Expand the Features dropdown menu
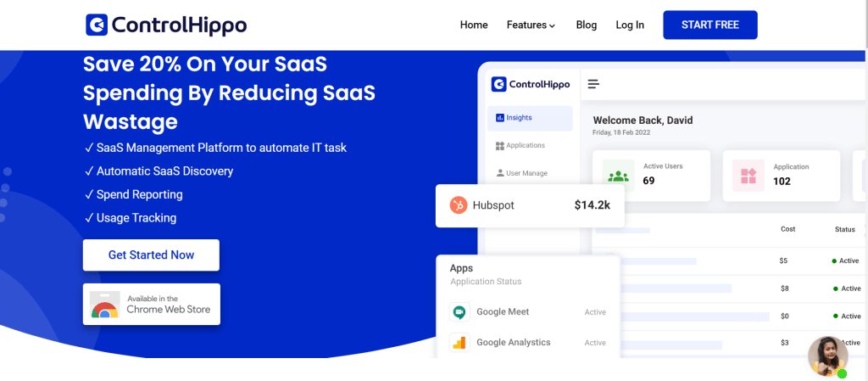This screenshot has width=868, height=381. pos(531,25)
